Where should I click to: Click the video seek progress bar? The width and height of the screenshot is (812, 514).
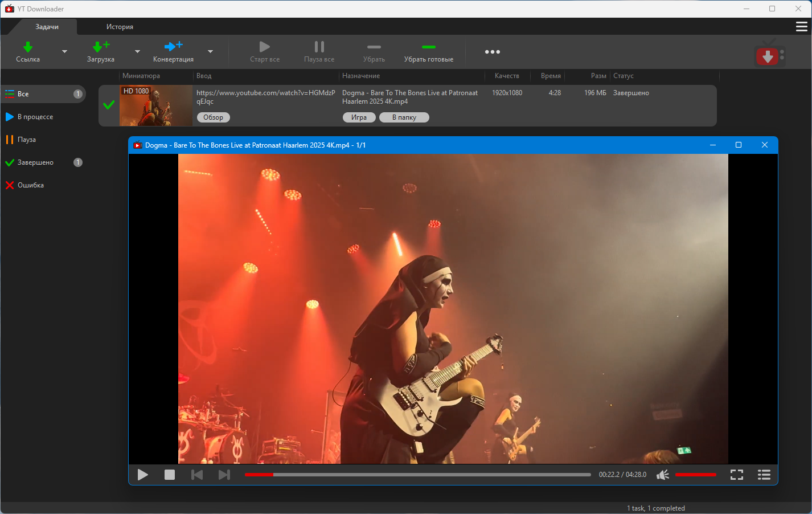tap(417, 475)
